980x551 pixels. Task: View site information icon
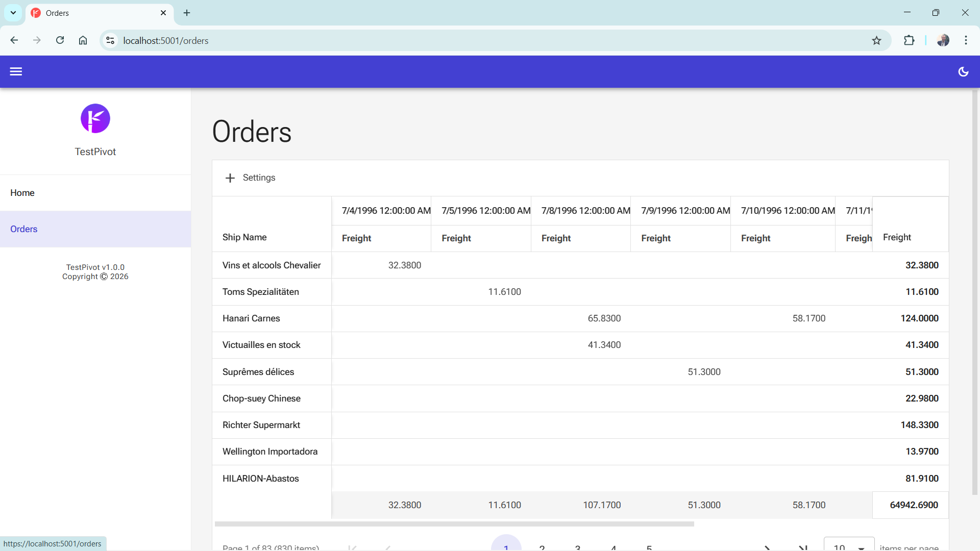click(110, 40)
